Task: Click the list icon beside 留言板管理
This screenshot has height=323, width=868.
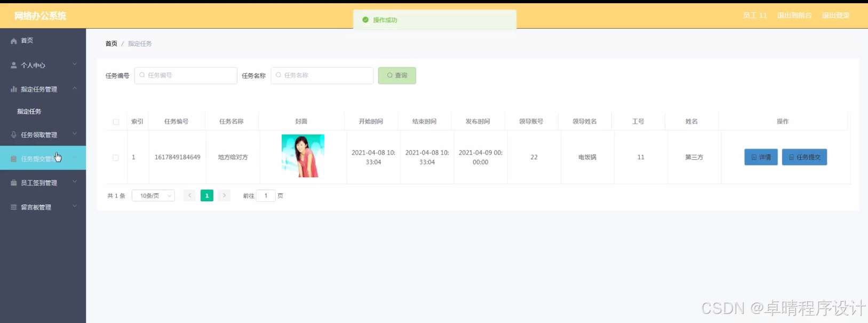Action: pos(14,207)
